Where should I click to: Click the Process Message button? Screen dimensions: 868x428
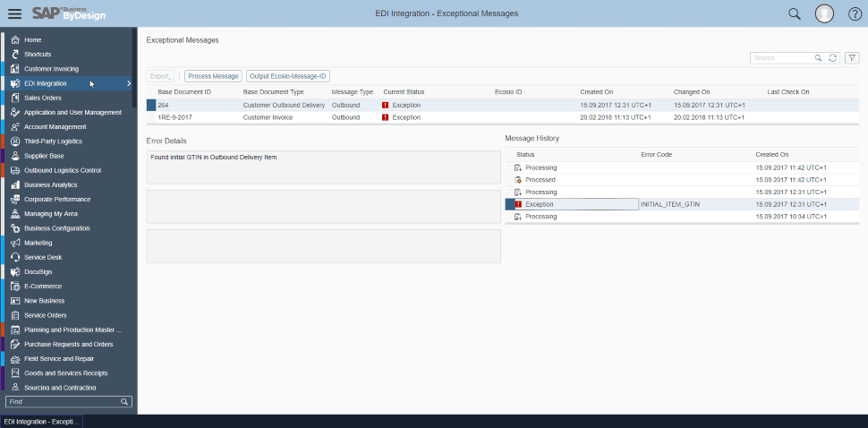pos(213,76)
